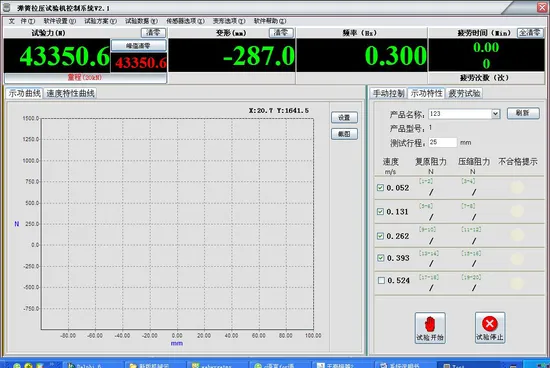The width and height of the screenshot is (550, 368).
Task: Click the 峰值清零 peak reset button
Action: [x=139, y=46]
